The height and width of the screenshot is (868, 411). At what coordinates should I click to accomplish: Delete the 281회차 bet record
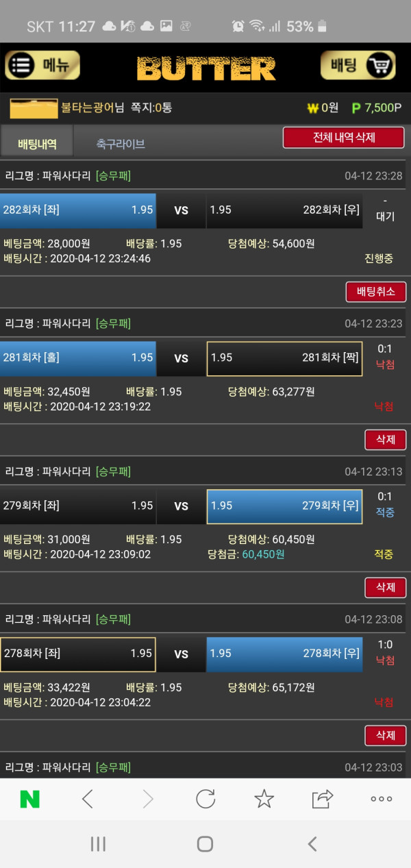[x=385, y=440]
